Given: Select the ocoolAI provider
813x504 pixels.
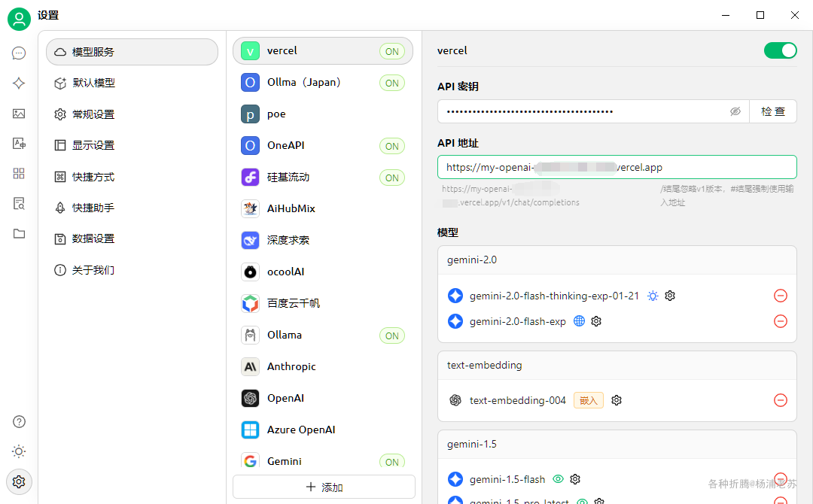Looking at the screenshot, I should click(323, 272).
